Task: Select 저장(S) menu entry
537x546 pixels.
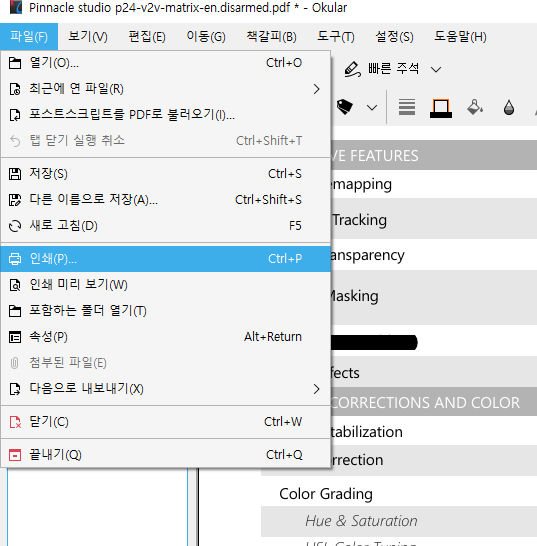Action: [x=165, y=174]
